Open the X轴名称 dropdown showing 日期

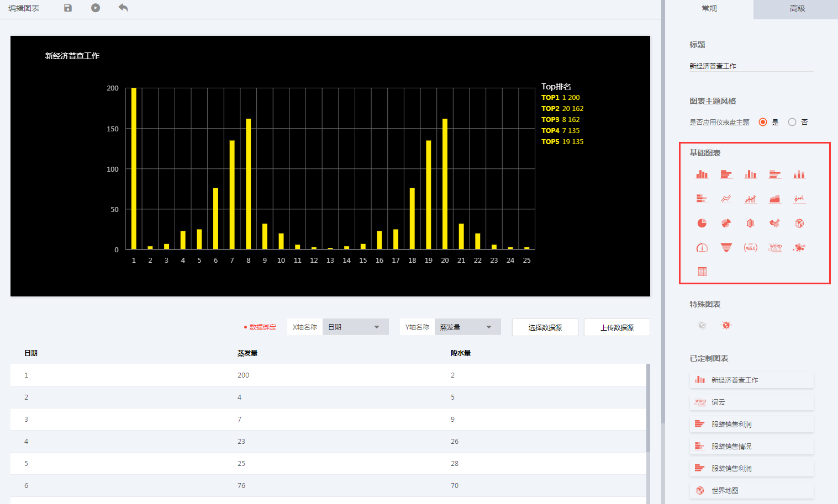point(355,327)
